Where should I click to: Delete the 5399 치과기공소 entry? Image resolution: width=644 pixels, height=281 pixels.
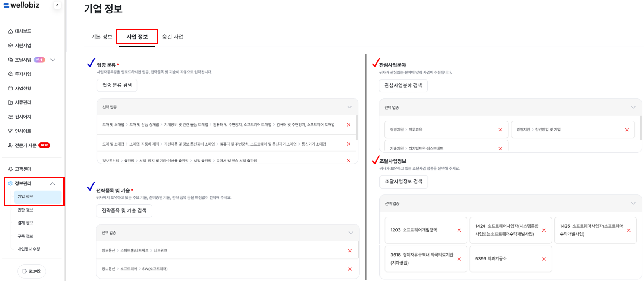(544, 259)
